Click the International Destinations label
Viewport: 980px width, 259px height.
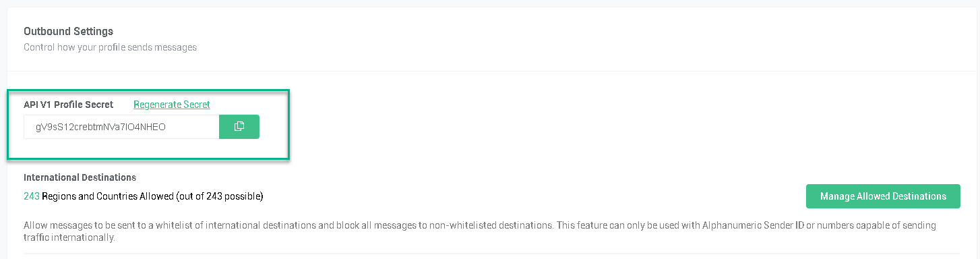click(x=80, y=177)
